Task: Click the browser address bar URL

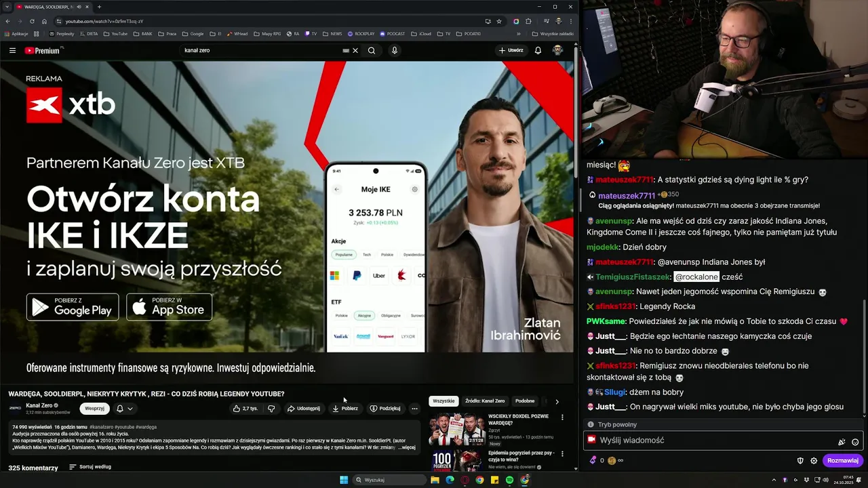Action: tap(104, 21)
